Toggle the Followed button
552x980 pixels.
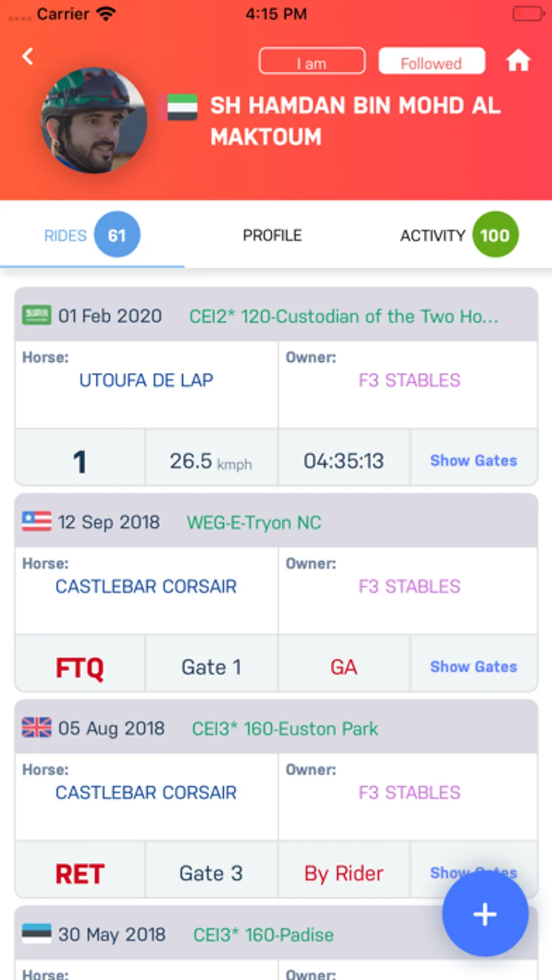click(431, 62)
